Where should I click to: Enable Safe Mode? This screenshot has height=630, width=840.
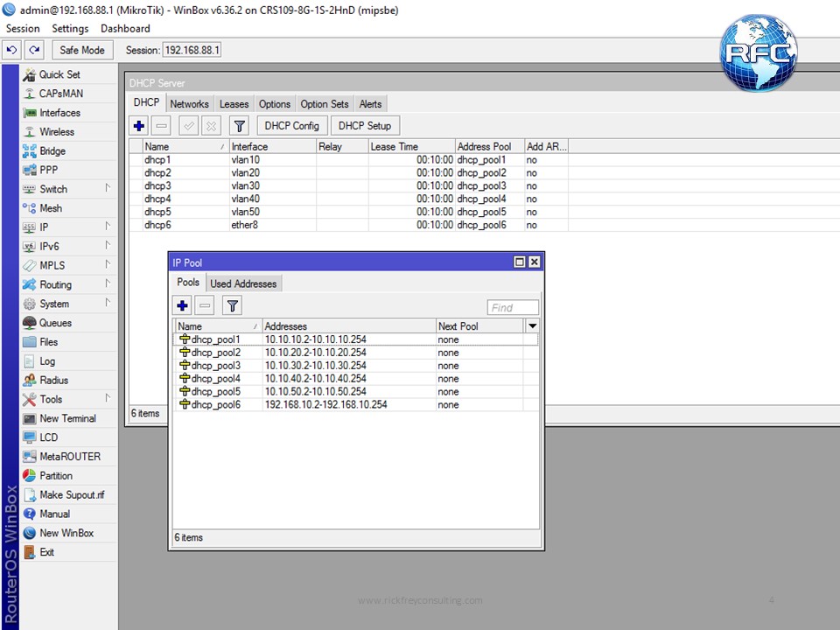(x=81, y=50)
